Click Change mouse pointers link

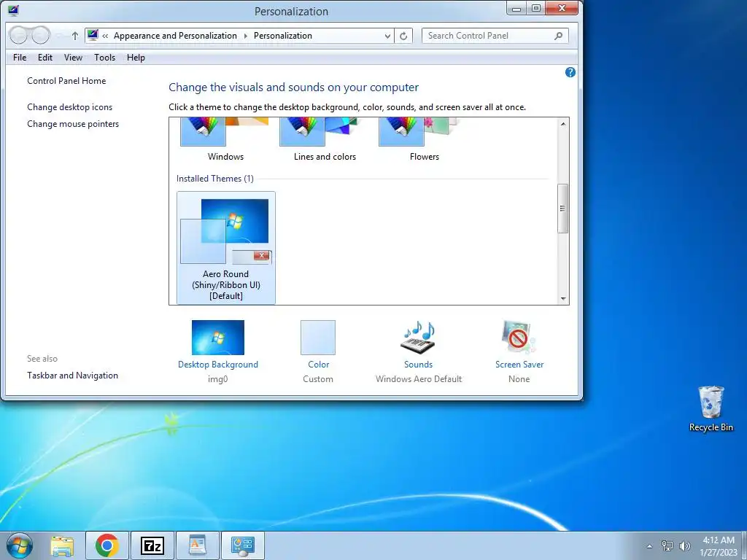click(73, 124)
